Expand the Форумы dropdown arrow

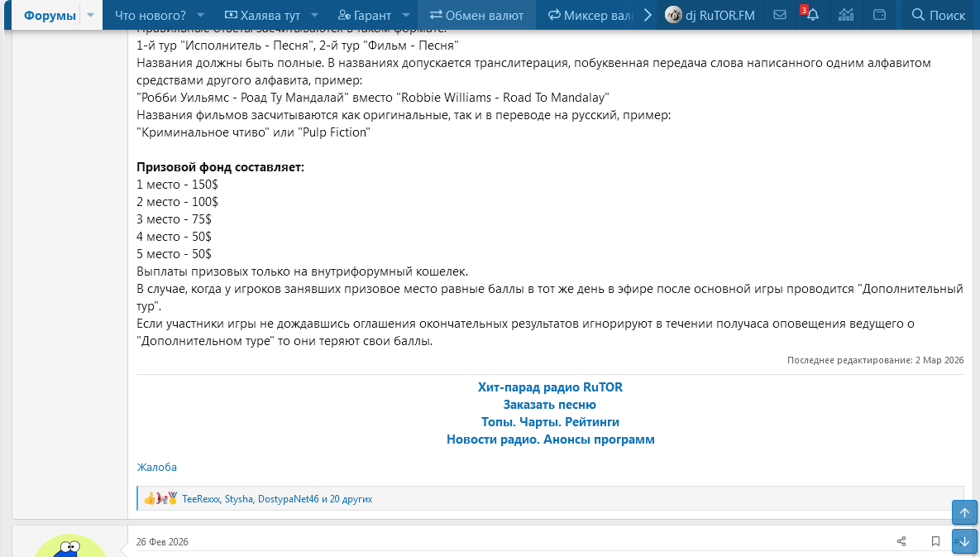pos(90,15)
